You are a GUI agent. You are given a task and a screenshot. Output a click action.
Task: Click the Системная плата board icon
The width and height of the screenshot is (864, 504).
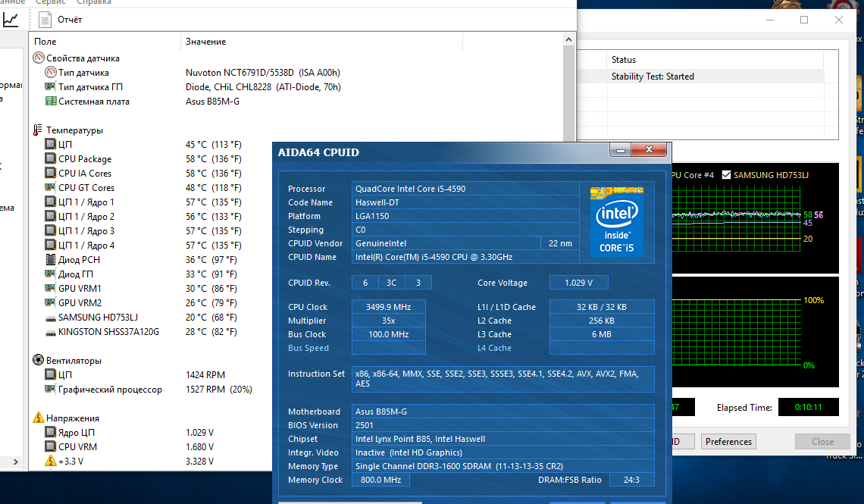51,101
